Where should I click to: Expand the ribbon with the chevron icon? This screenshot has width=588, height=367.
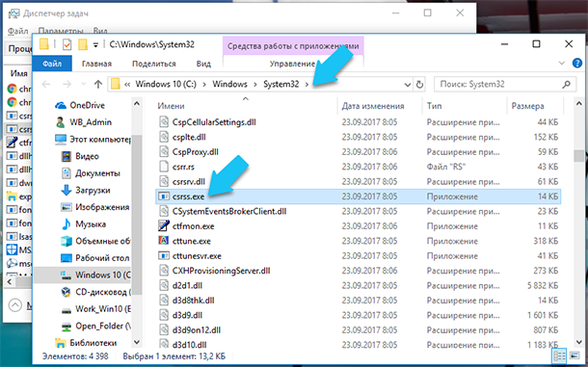click(561, 63)
